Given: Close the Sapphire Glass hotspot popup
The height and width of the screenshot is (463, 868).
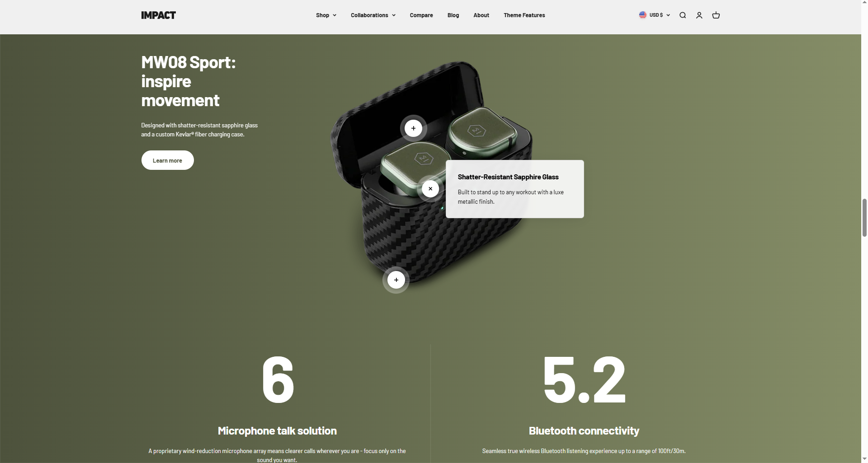Looking at the screenshot, I should click(x=430, y=189).
